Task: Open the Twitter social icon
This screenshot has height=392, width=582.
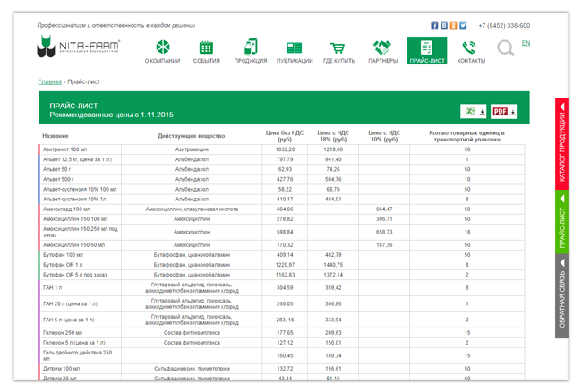Action: [463, 26]
